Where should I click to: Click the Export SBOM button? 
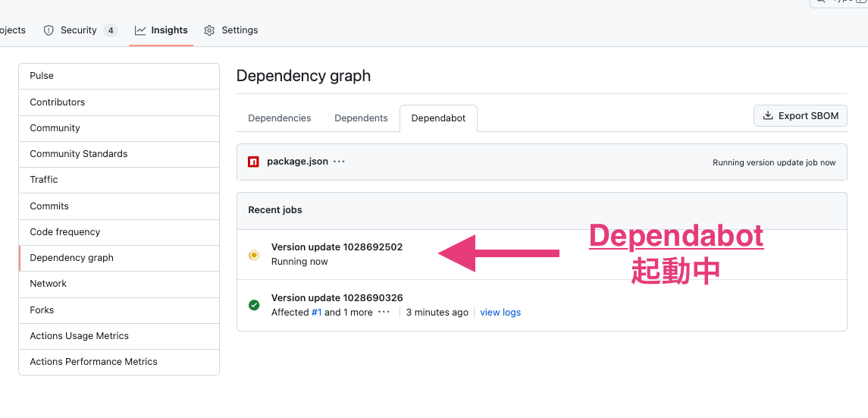click(x=801, y=116)
